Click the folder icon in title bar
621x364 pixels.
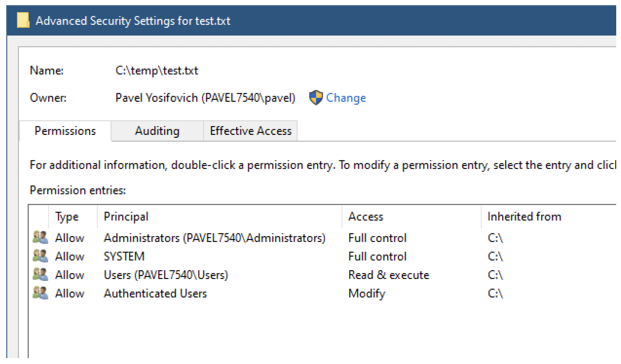(x=23, y=20)
